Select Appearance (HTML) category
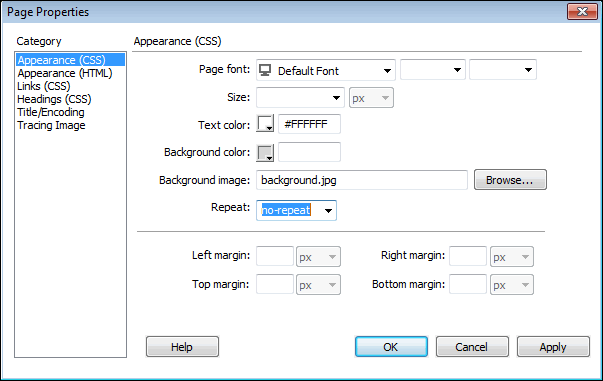This screenshot has width=603, height=381. pyautogui.click(x=65, y=73)
